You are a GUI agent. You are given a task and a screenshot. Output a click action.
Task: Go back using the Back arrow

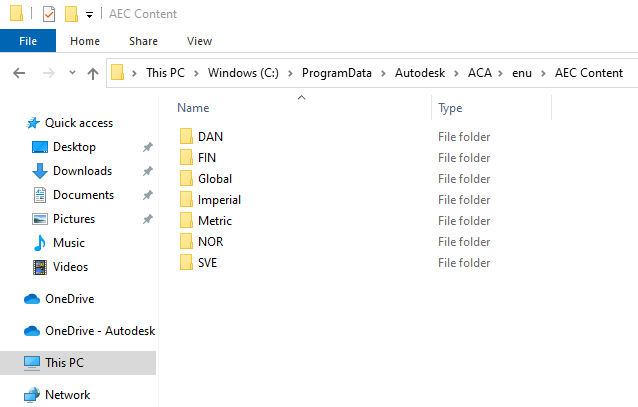click(x=20, y=73)
